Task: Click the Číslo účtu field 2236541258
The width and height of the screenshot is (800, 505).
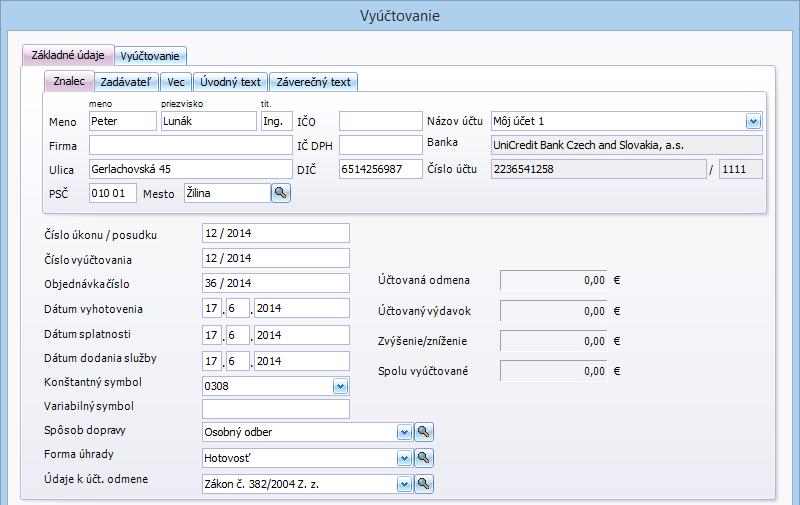Action: point(598,169)
